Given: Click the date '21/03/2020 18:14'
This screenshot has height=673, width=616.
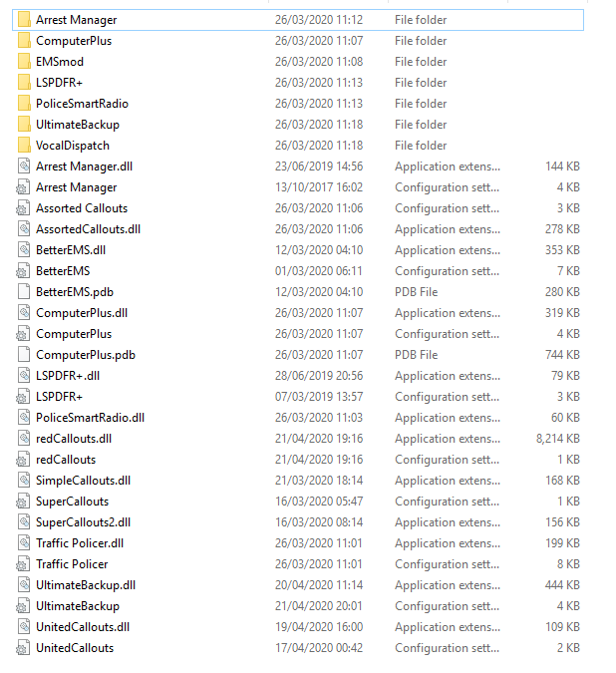Looking at the screenshot, I should [x=319, y=481].
